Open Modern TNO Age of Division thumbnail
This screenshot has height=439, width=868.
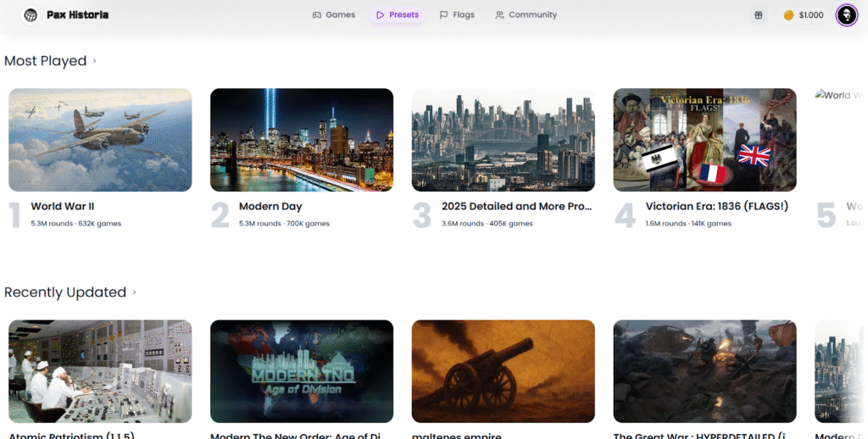point(301,370)
